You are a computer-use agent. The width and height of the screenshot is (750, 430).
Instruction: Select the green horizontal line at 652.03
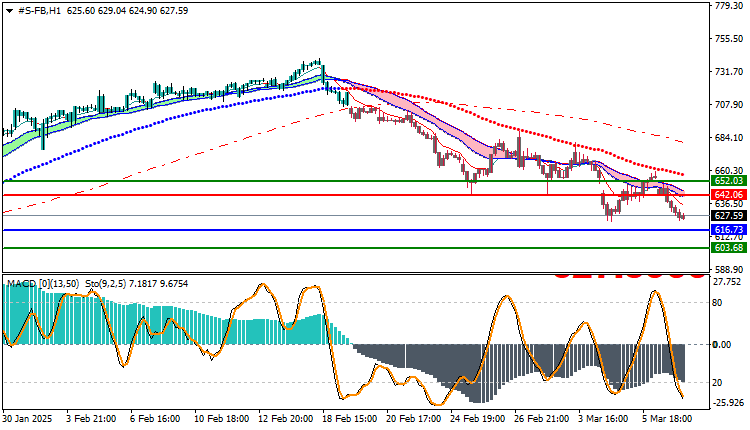[x=355, y=181]
